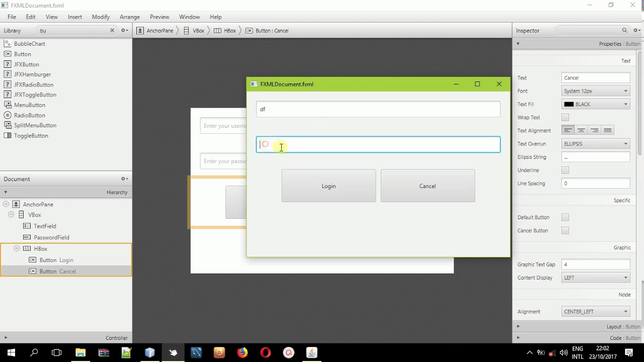Image resolution: width=644 pixels, height=362 pixels.
Task: Collapse the AnchorPane tree node
Action: point(6,204)
